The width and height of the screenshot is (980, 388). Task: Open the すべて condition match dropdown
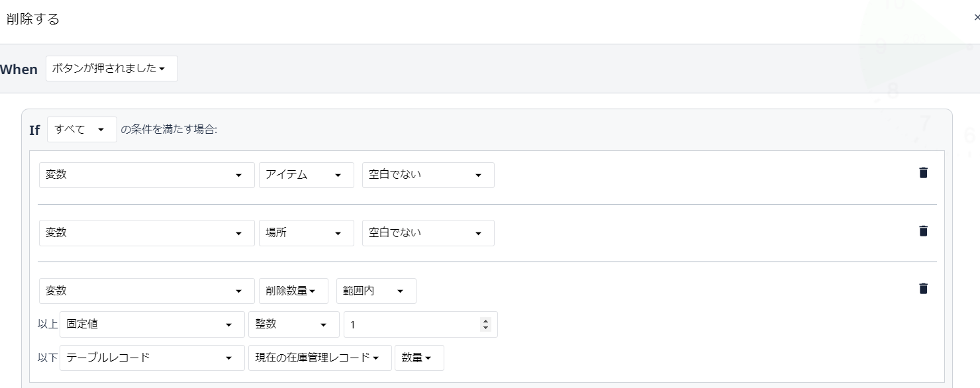pos(82,130)
